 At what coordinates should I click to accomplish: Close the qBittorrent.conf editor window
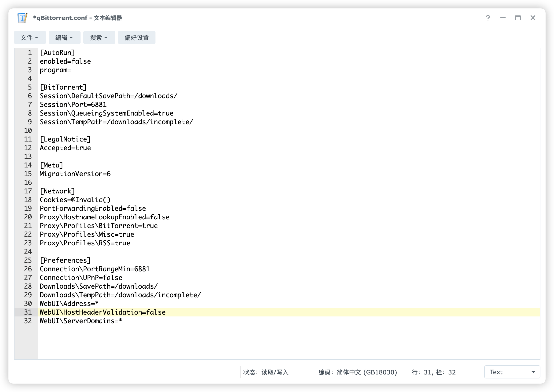tap(533, 18)
